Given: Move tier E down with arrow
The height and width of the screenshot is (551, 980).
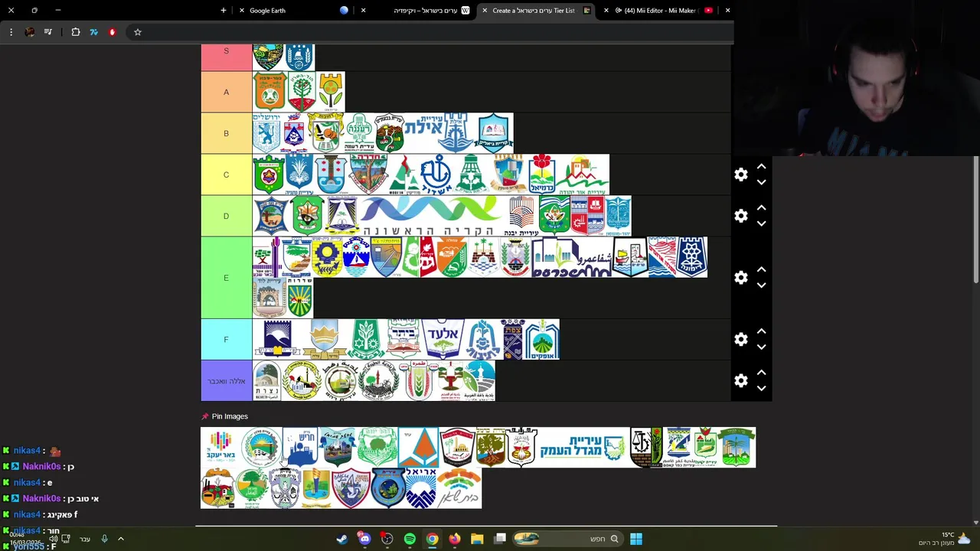Looking at the screenshot, I should (x=761, y=285).
